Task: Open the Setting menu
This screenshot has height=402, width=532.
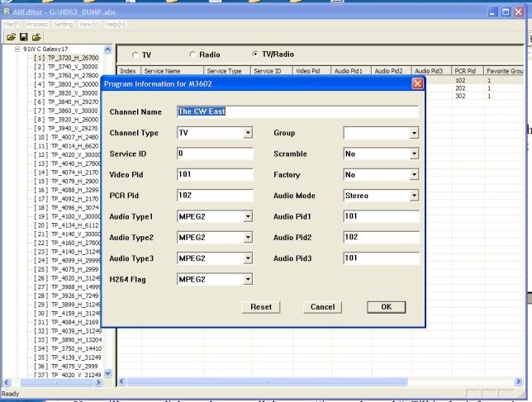Action: [64, 25]
